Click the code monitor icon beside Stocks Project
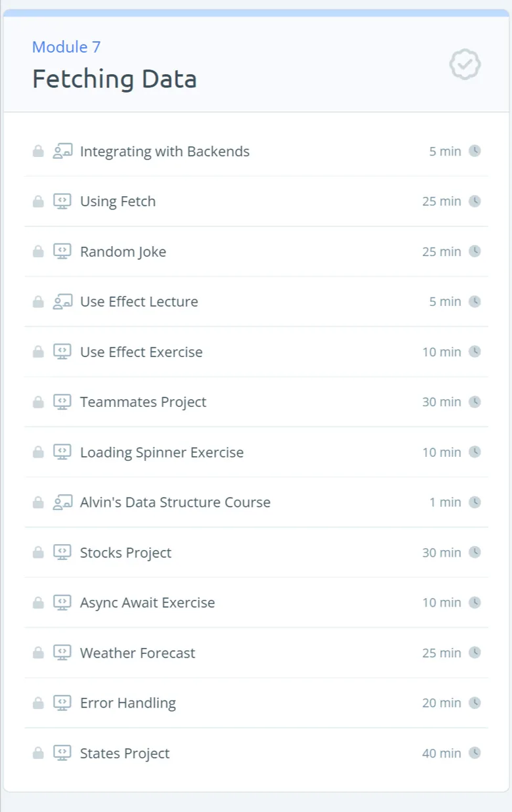Screen dimensions: 512x812 click(x=62, y=553)
